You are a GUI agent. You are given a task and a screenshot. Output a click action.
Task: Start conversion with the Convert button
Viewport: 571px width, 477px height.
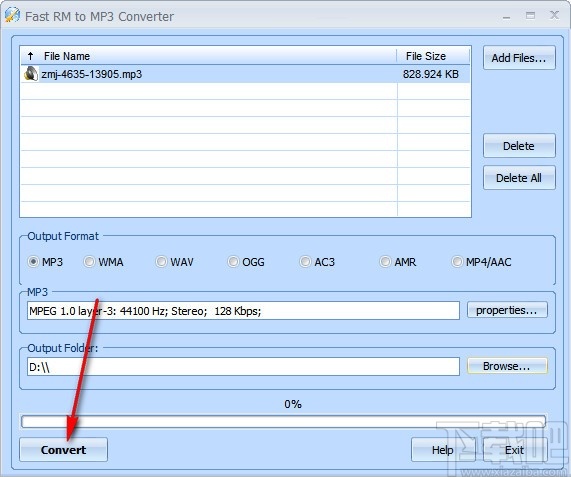(x=63, y=450)
